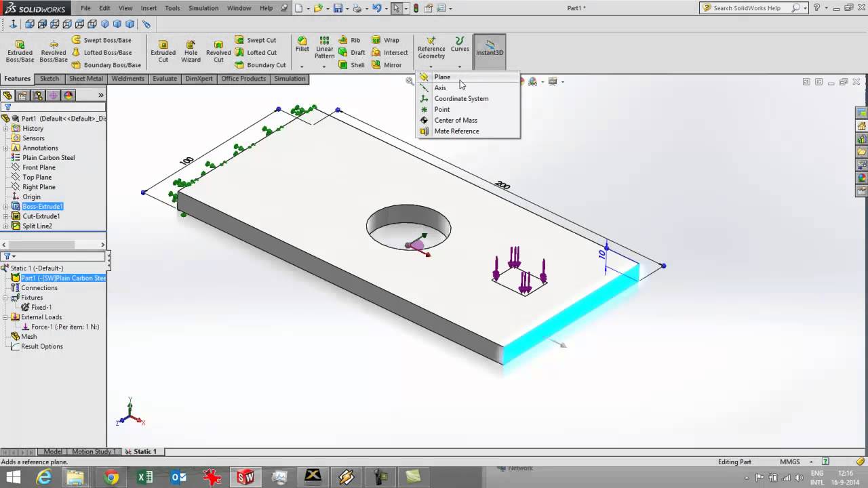Switch to the Motion Study 1 tab

[x=94, y=451]
